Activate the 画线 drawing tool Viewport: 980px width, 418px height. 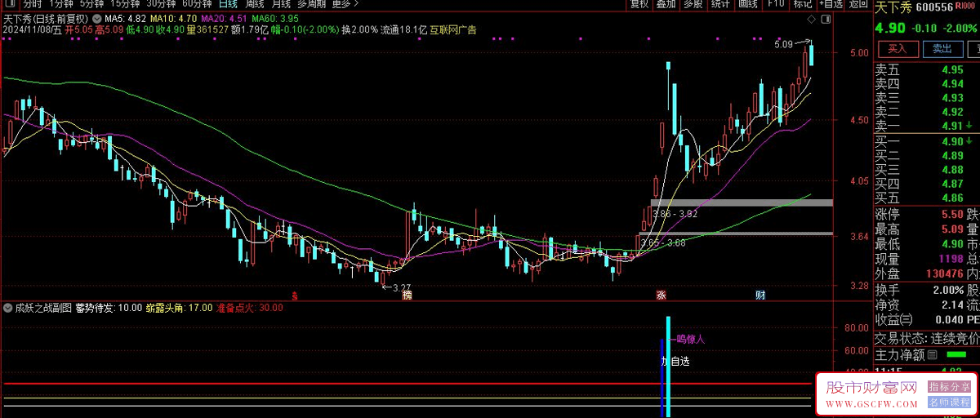(746, 4)
